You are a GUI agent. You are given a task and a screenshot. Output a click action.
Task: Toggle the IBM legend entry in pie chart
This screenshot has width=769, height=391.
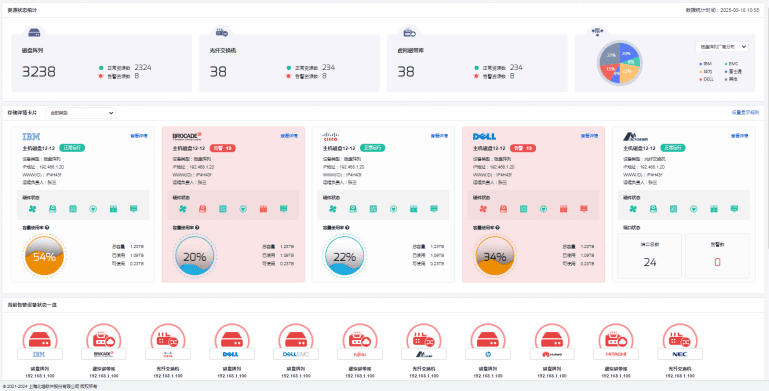click(706, 64)
